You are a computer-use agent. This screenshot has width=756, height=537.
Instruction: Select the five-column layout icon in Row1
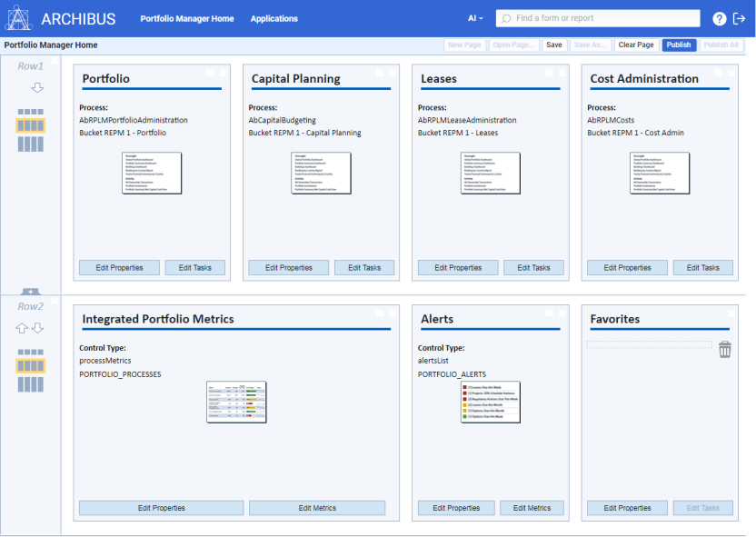coord(31,113)
